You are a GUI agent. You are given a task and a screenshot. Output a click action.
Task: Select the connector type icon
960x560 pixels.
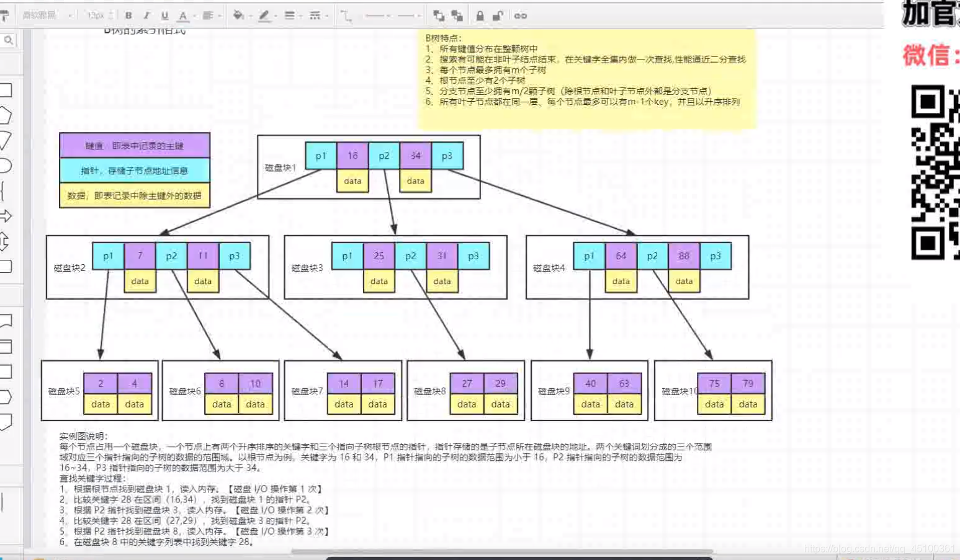click(x=346, y=16)
